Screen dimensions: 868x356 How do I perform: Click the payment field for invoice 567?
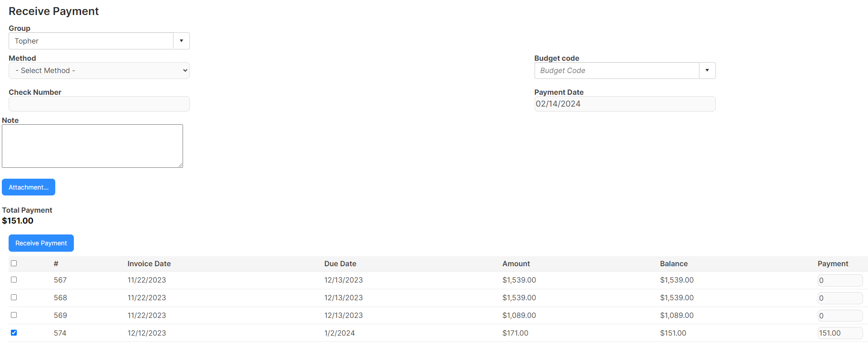pyautogui.click(x=840, y=280)
